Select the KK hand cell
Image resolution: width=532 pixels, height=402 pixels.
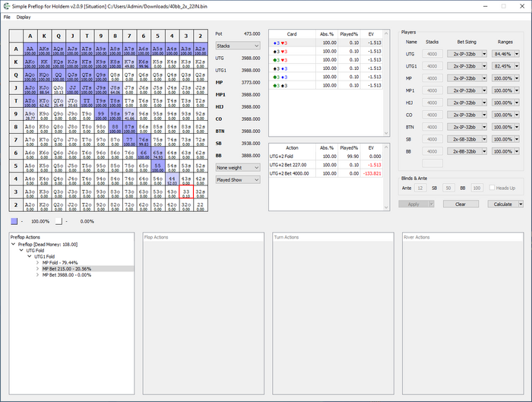pyautogui.click(x=44, y=62)
